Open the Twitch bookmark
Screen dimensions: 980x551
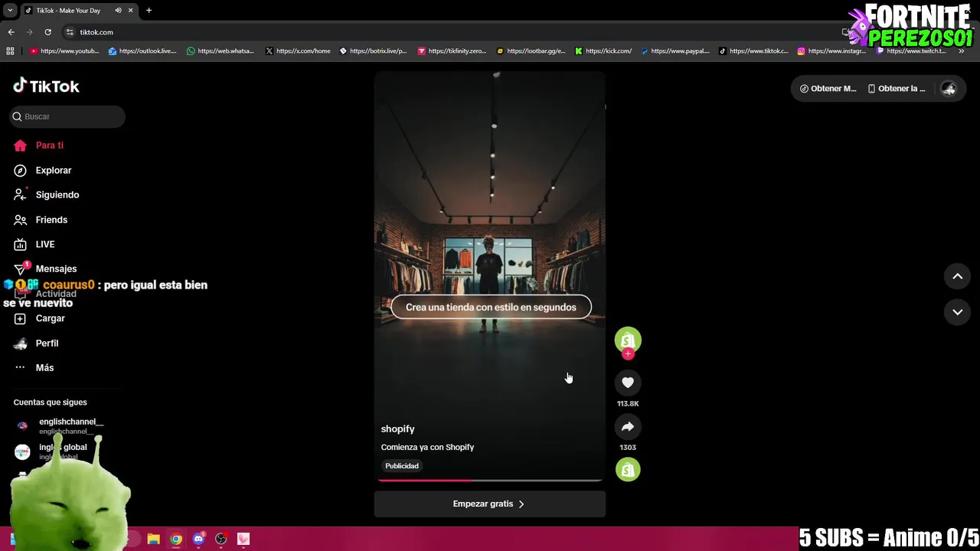(x=911, y=51)
